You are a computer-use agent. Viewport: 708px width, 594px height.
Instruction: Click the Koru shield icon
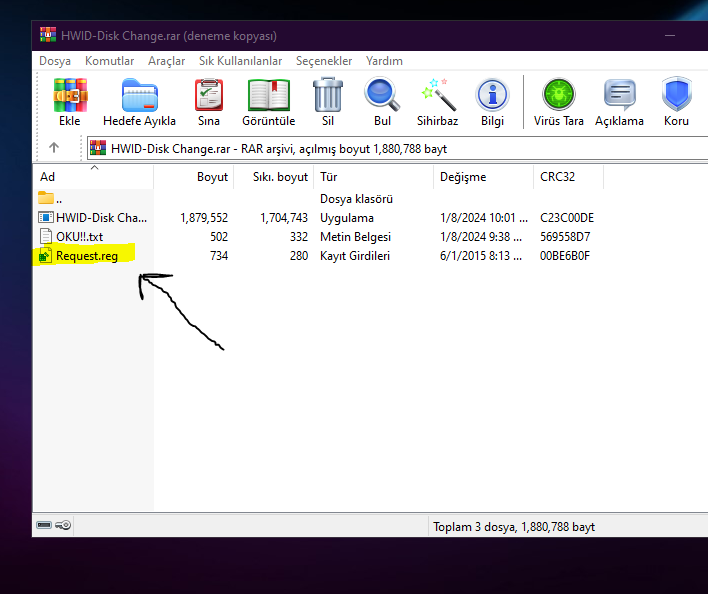point(676,94)
